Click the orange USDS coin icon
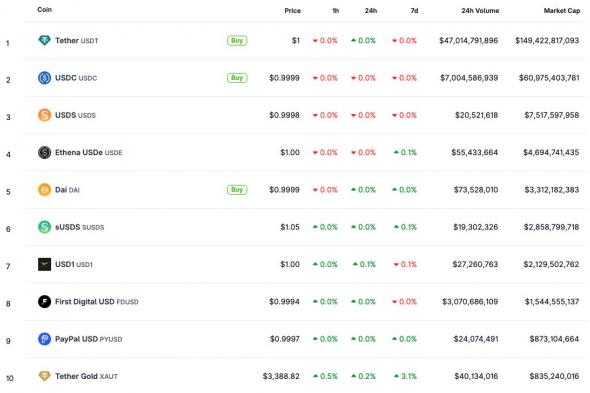Viewport: 590px width, 393px height. (44, 115)
